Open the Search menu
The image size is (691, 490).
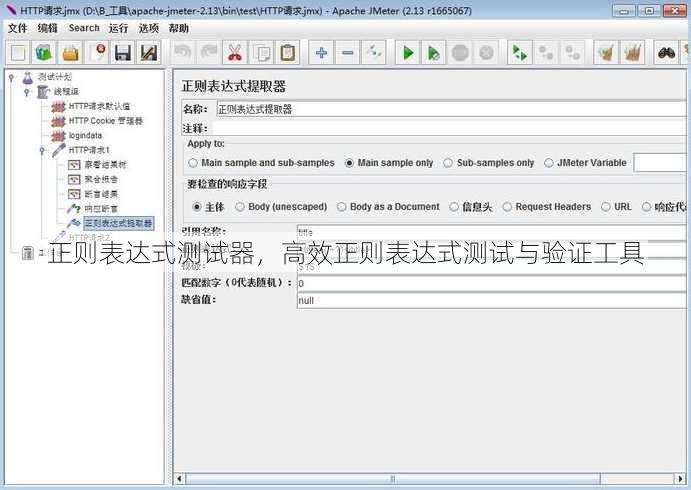84,28
